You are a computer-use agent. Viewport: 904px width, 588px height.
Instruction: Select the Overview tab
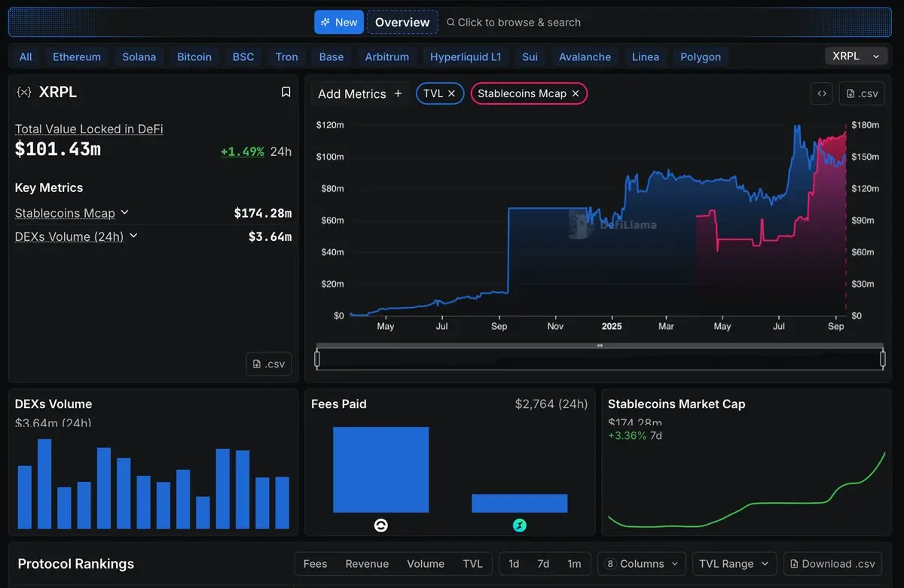[402, 22]
